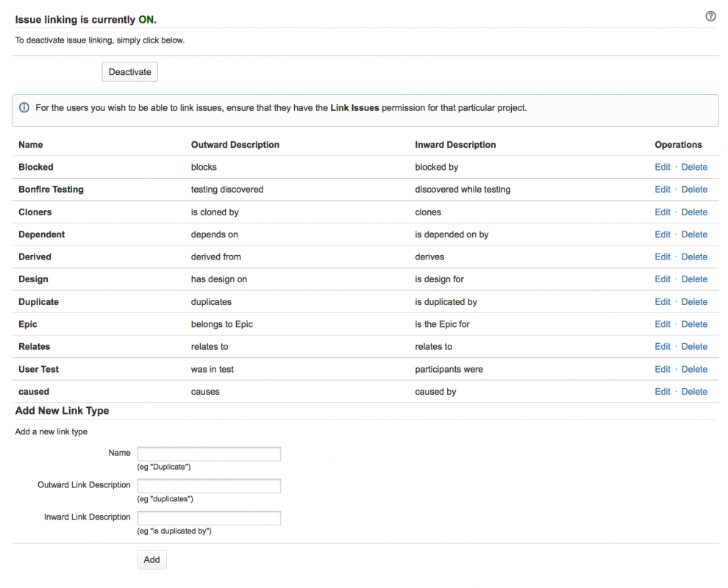Edit the Dependent link type
This screenshot has height=588, width=728.
(x=663, y=234)
